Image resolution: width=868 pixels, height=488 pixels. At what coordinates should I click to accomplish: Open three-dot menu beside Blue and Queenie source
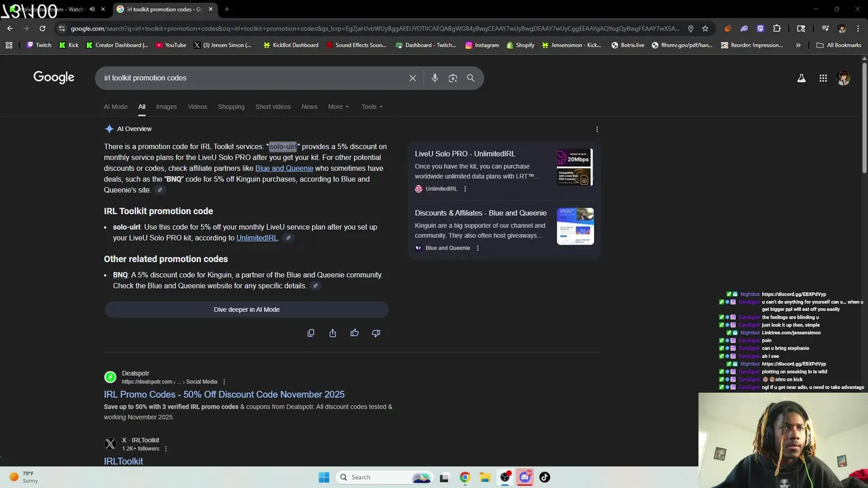click(477, 247)
